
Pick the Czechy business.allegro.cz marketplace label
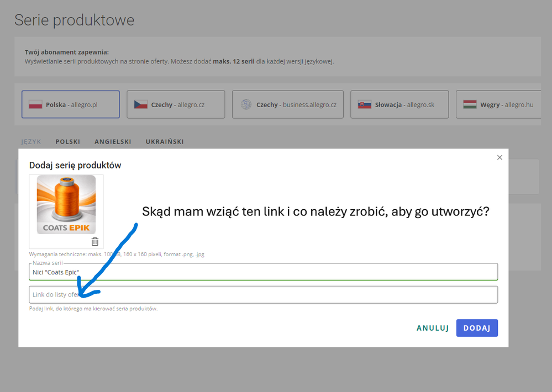click(x=296, y=104)
